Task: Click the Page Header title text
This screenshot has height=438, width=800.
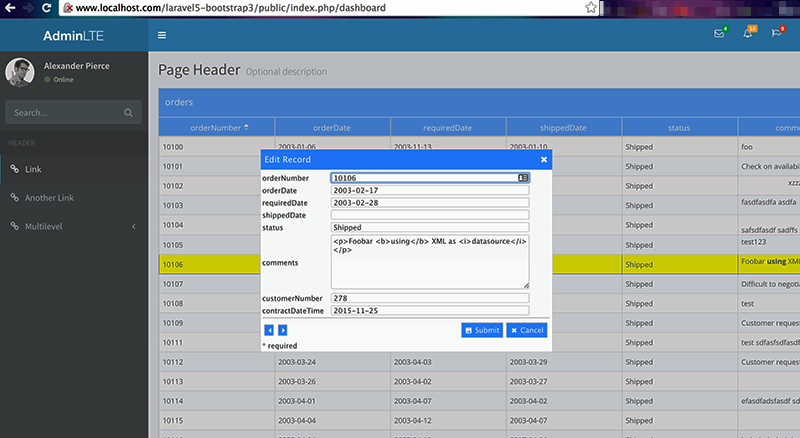Action: click(199, 70)
